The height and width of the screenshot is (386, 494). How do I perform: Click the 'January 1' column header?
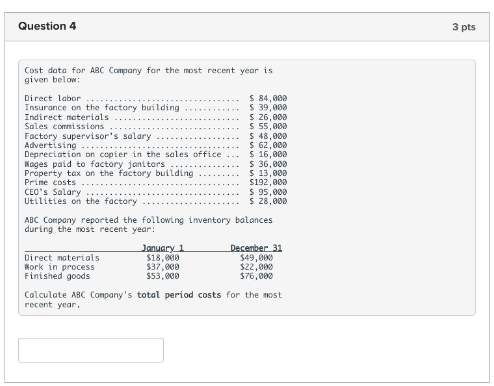(163, 248)
